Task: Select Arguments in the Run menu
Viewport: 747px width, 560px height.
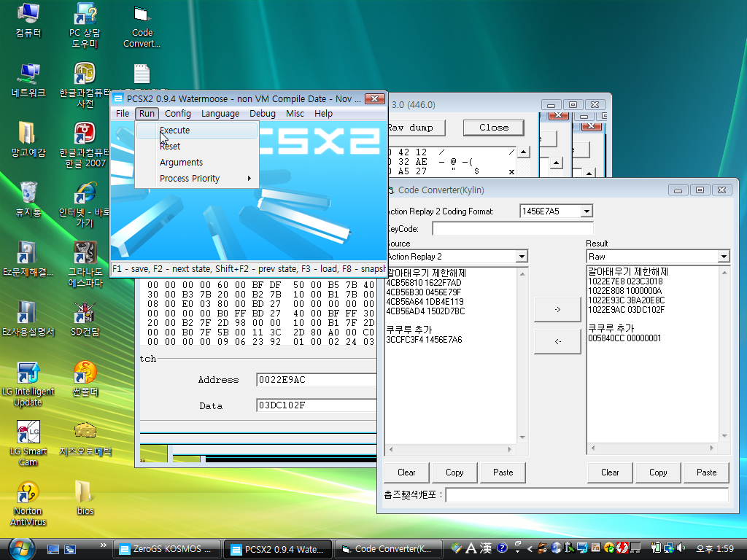Action: click(197, 163)
